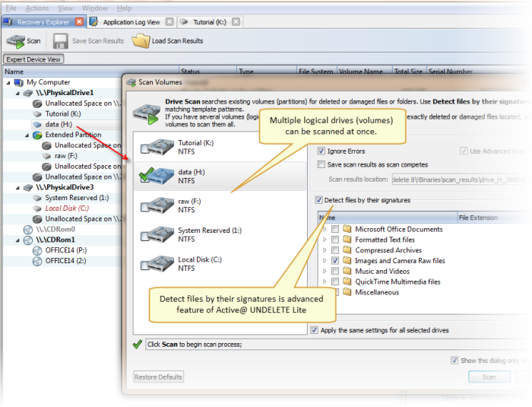Click the Load Scan Results folder icon

(x=141, y=41)
